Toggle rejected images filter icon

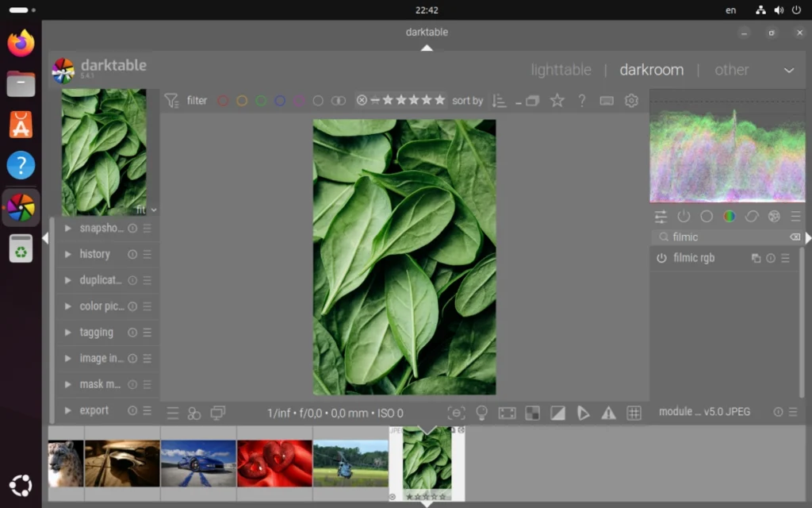(x=362, y=100)
